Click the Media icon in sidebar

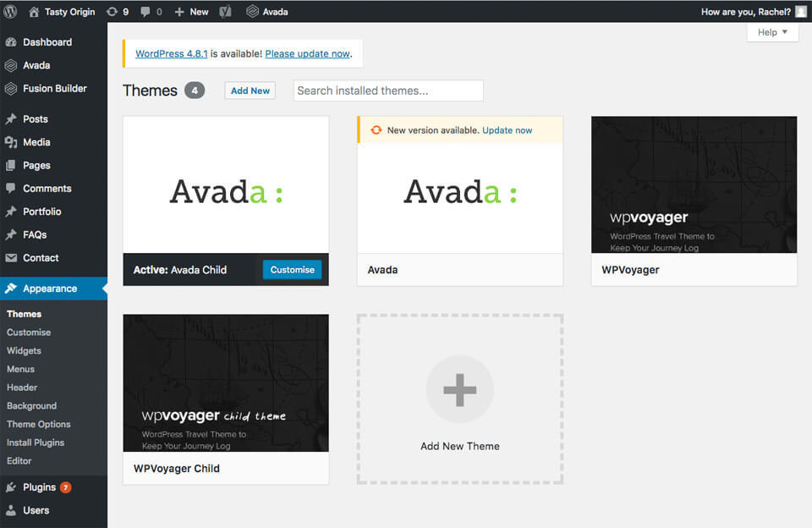pos(11,142)
